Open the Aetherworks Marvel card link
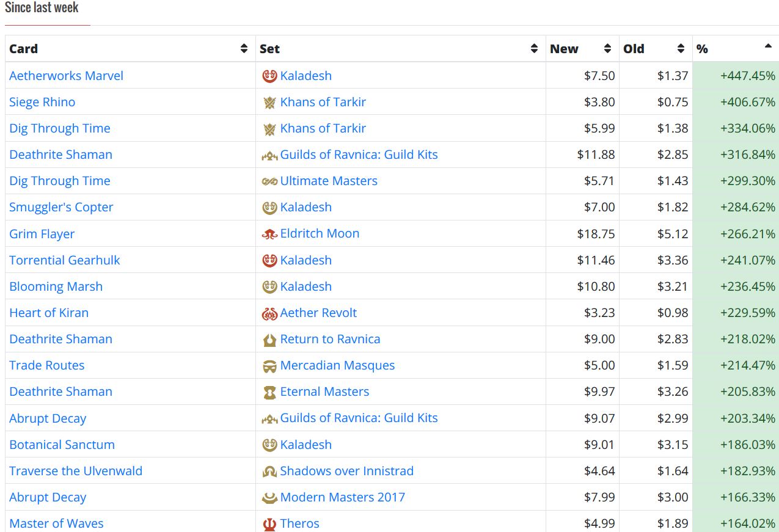 pyautogui.click(x=66, y=76)
